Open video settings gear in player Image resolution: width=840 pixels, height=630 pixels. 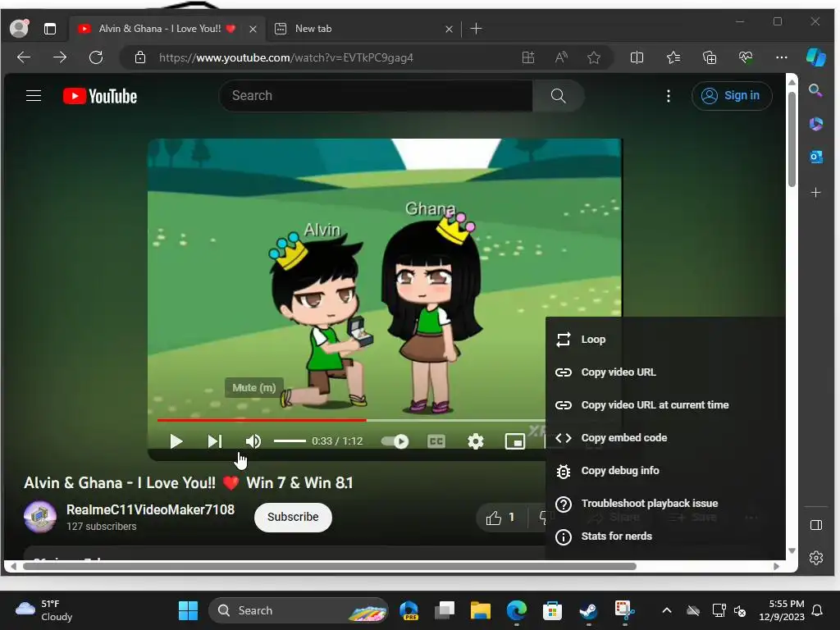pyautogui.click(x=475, y=441)
